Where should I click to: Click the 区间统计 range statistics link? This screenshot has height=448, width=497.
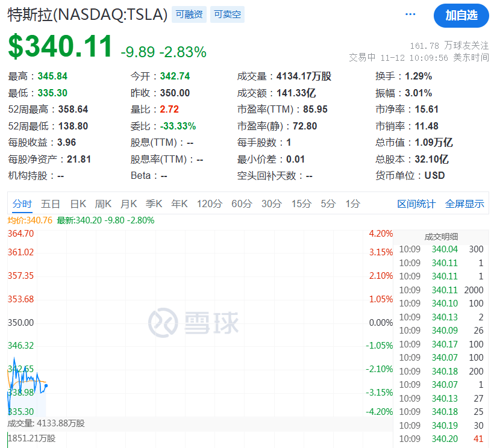[416, 204]
